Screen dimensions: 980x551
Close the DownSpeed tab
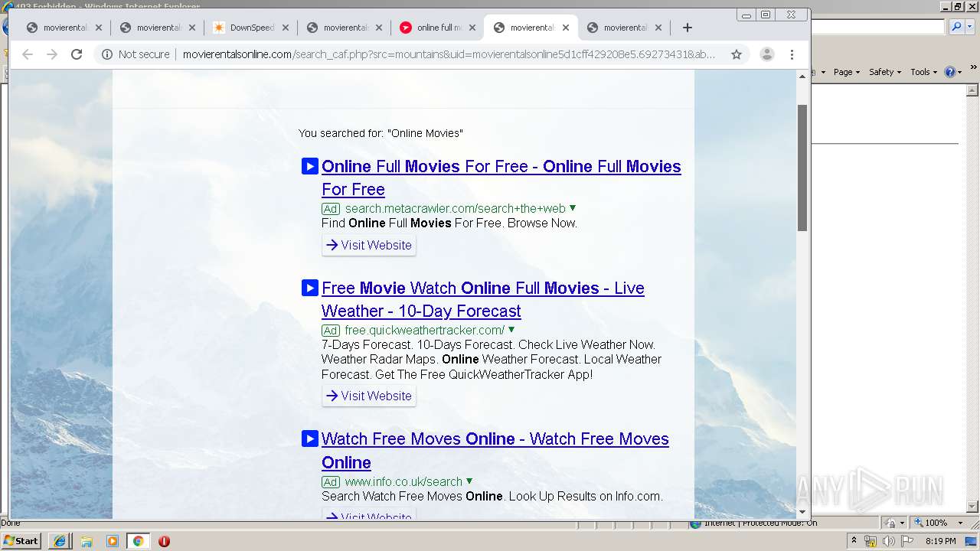pos(286,28)
